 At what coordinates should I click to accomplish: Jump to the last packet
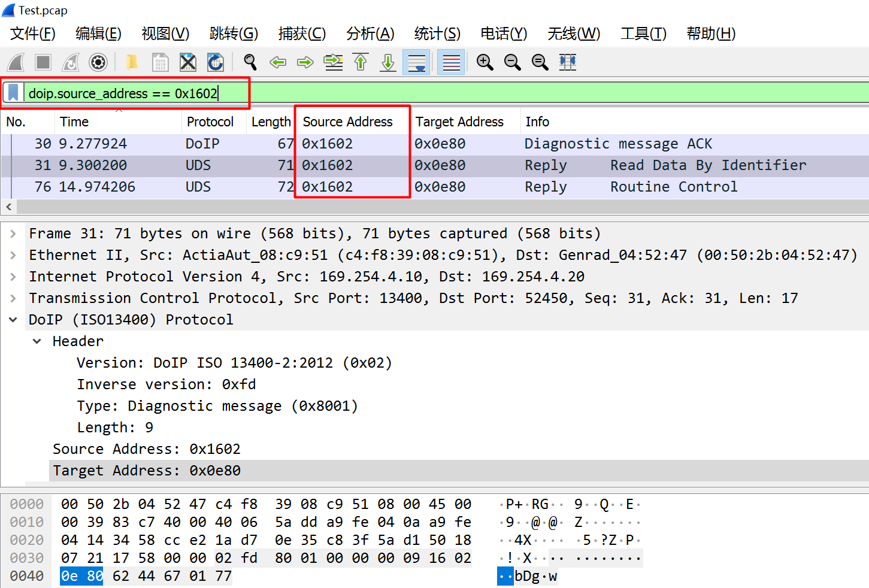387,62
